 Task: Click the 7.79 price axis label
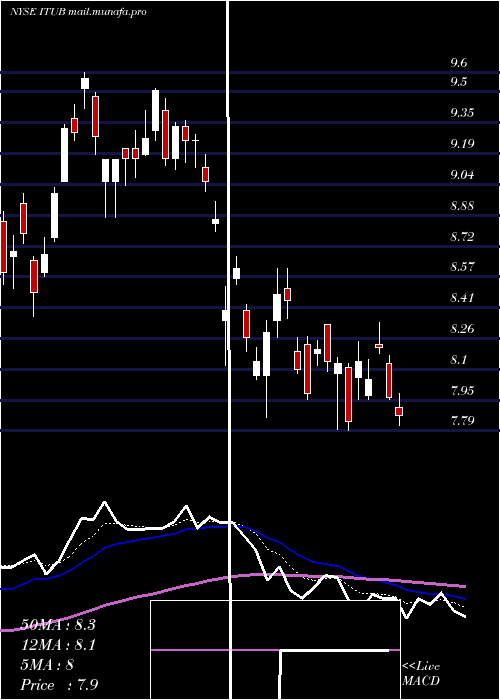coord(462,421)
